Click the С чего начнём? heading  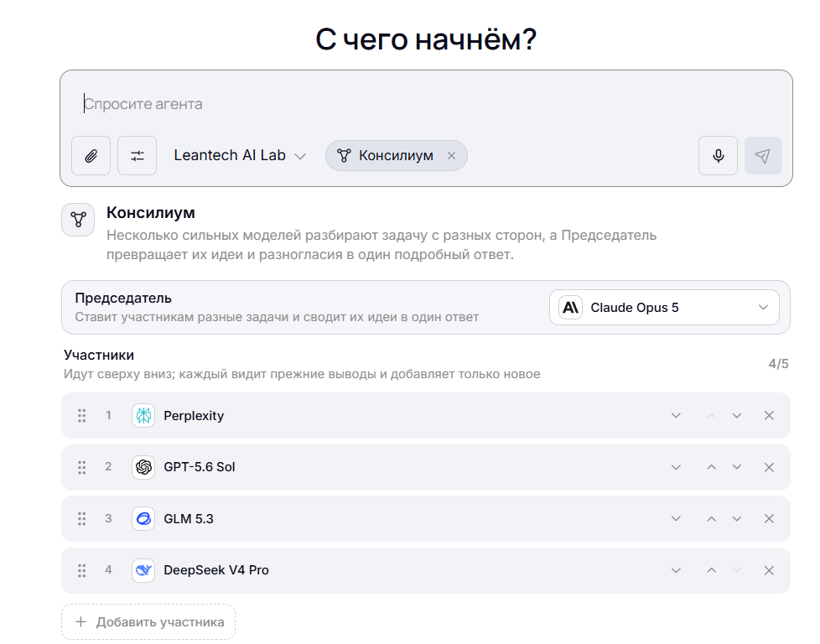[426, 39]
